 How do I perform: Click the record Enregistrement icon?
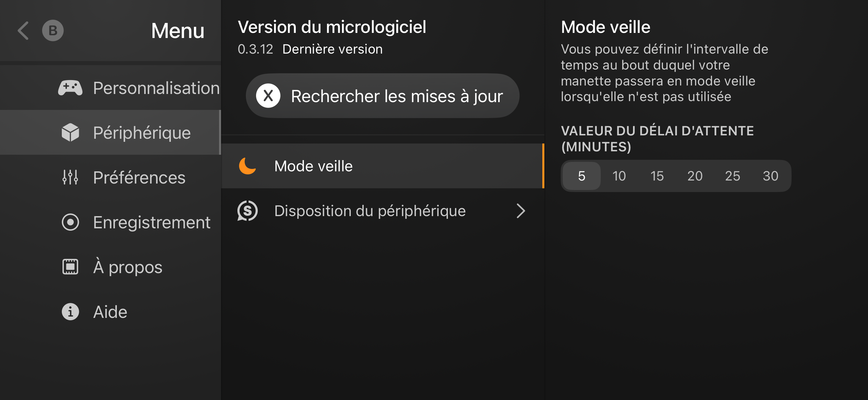(70, 222)
